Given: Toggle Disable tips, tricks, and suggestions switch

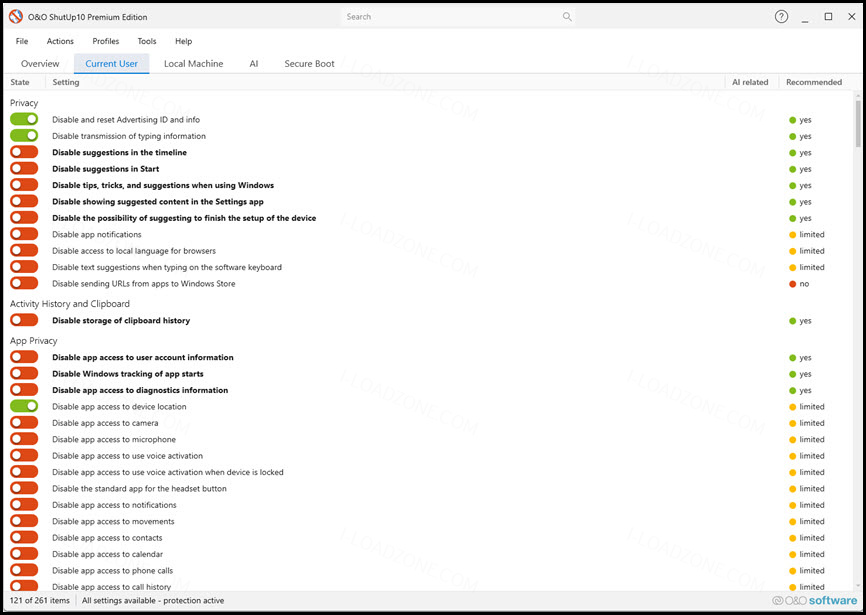Looking at the screenshot, I should (24, 185).
